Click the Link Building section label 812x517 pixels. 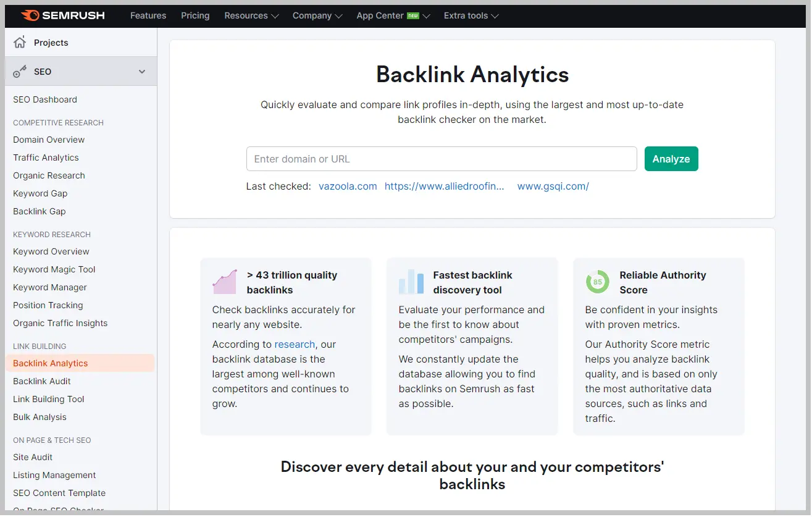[x=40, y=346]
